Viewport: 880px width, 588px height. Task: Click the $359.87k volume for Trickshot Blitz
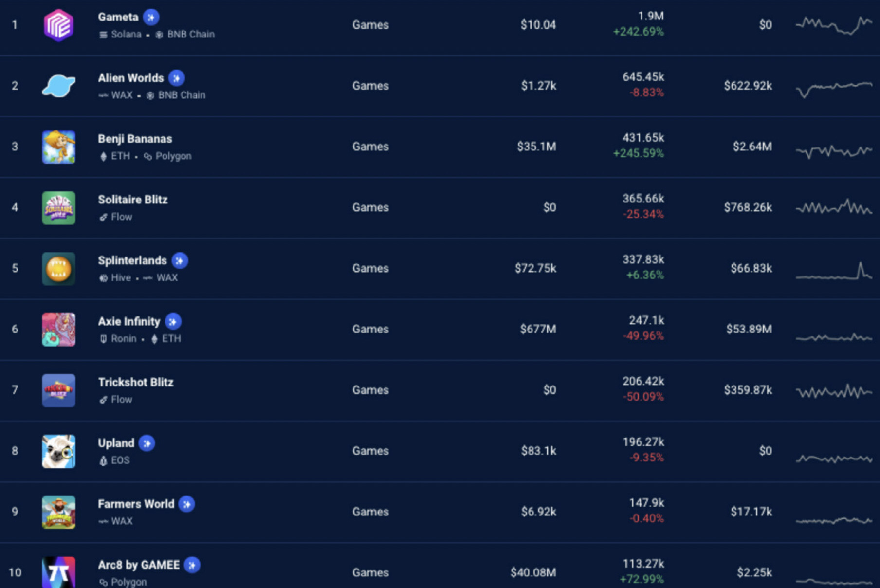[x=748, y=390]
